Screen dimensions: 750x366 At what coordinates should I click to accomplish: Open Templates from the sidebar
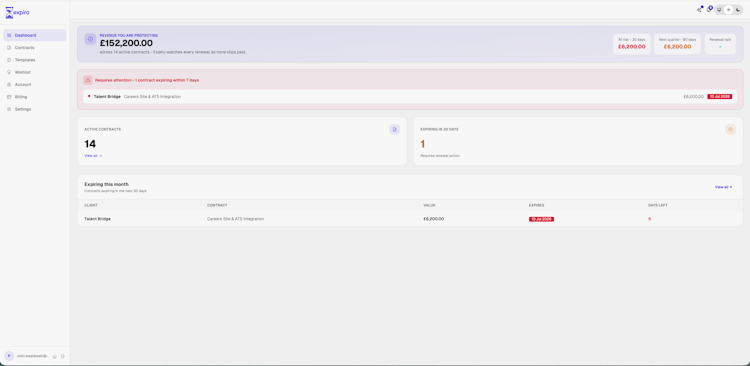point(34,60)
